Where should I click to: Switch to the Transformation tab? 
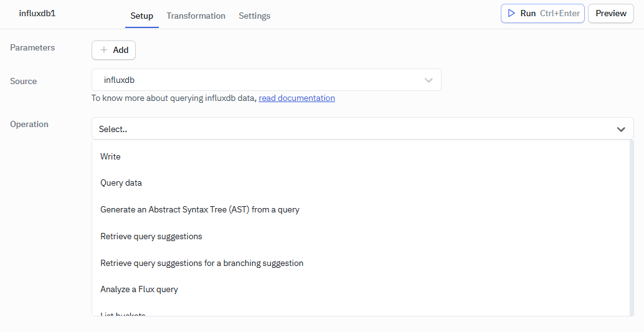(196, 16)
